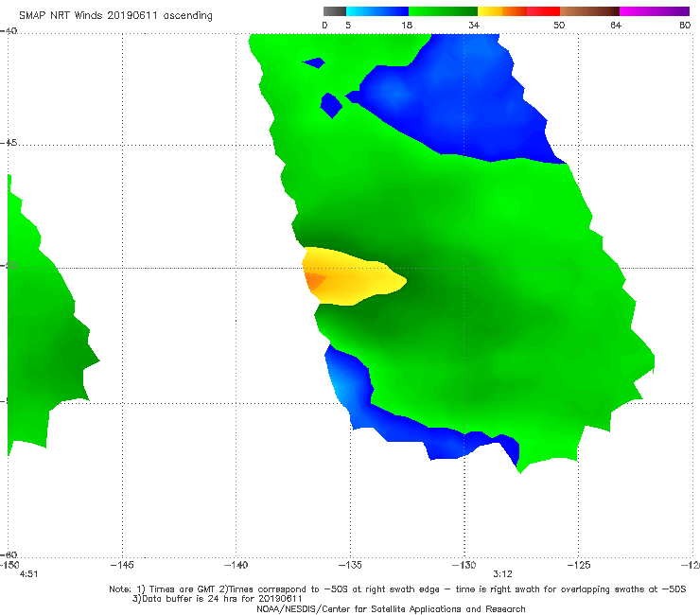This screenshot has height=615, width=700.
Task: Click the small blue diamond patch near -136 longitude
Action: 331,105
